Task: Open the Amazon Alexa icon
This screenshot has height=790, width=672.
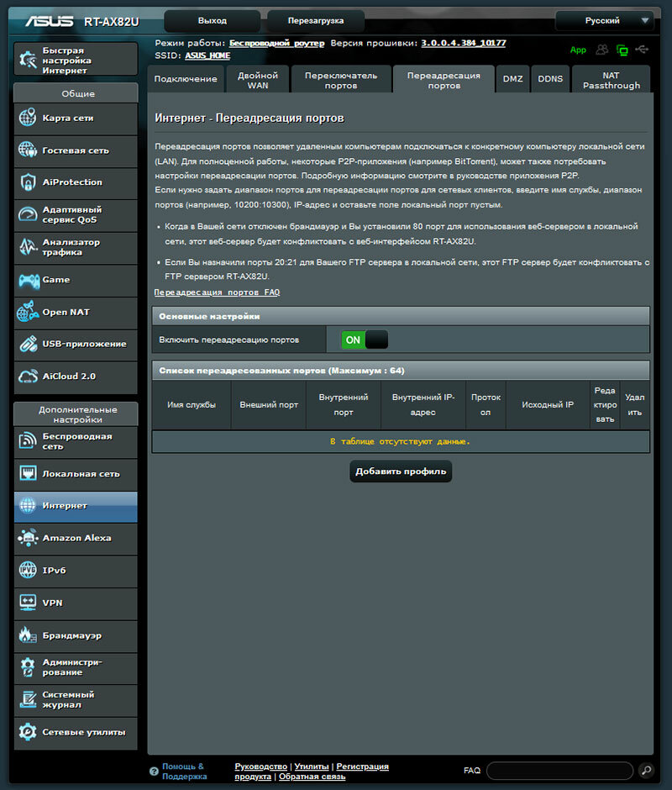Action: [28, 538]
